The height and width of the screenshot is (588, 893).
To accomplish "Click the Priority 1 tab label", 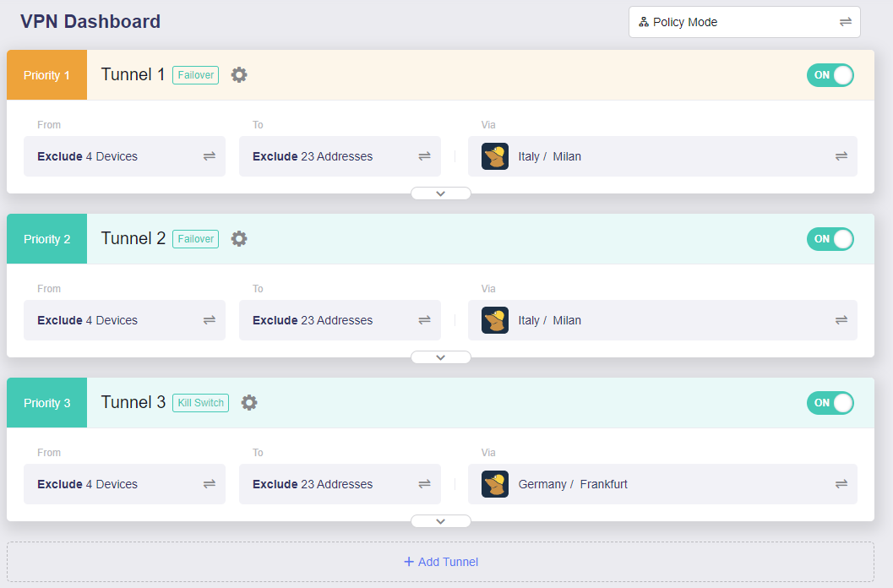I will [46, 75].
